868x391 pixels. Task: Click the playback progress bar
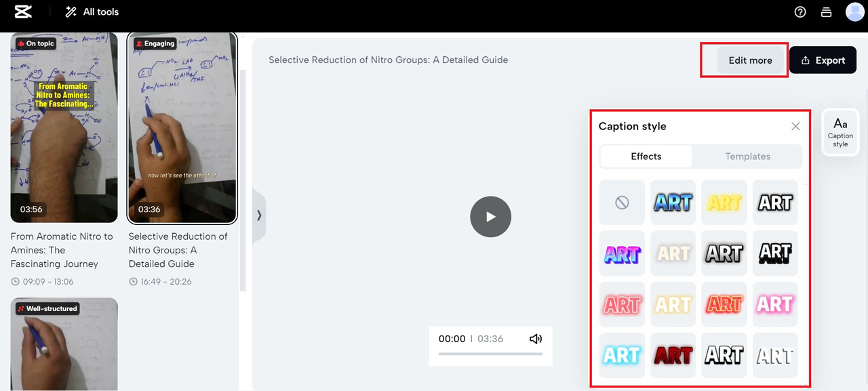point(490,354)
